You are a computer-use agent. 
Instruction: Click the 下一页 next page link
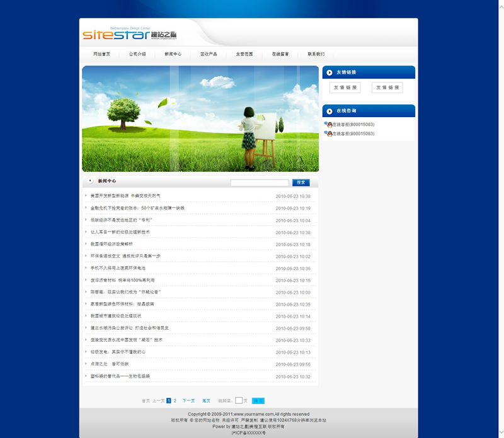pos(188,400)
